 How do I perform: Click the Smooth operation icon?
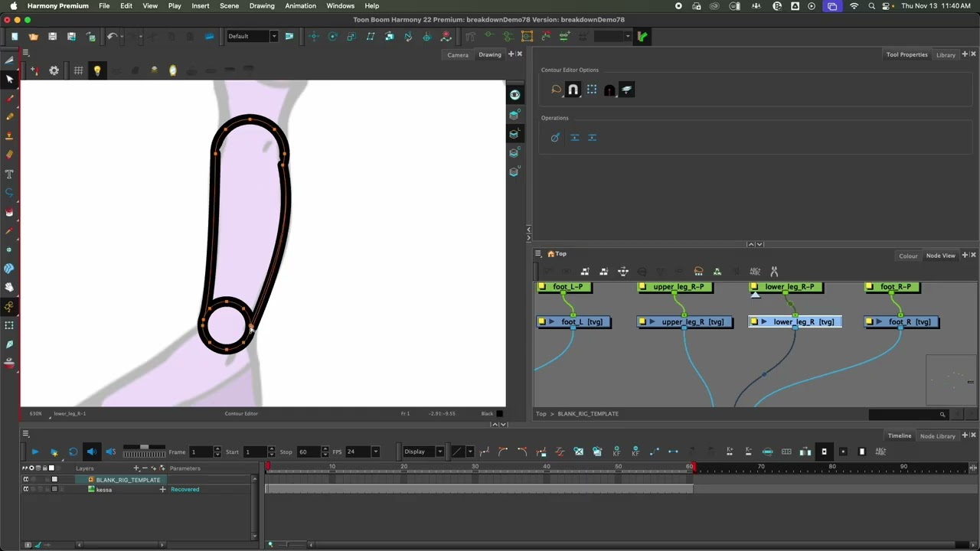(555, 138)
